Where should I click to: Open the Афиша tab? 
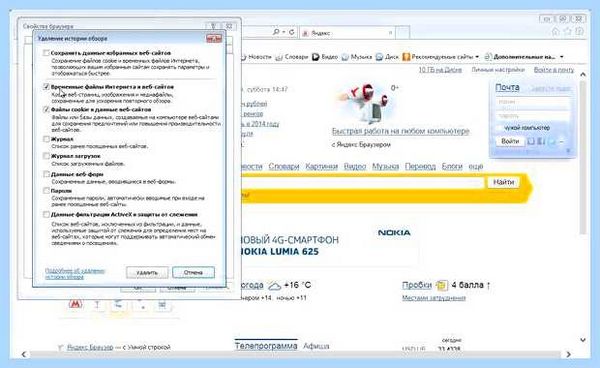[x=316, y=346]
